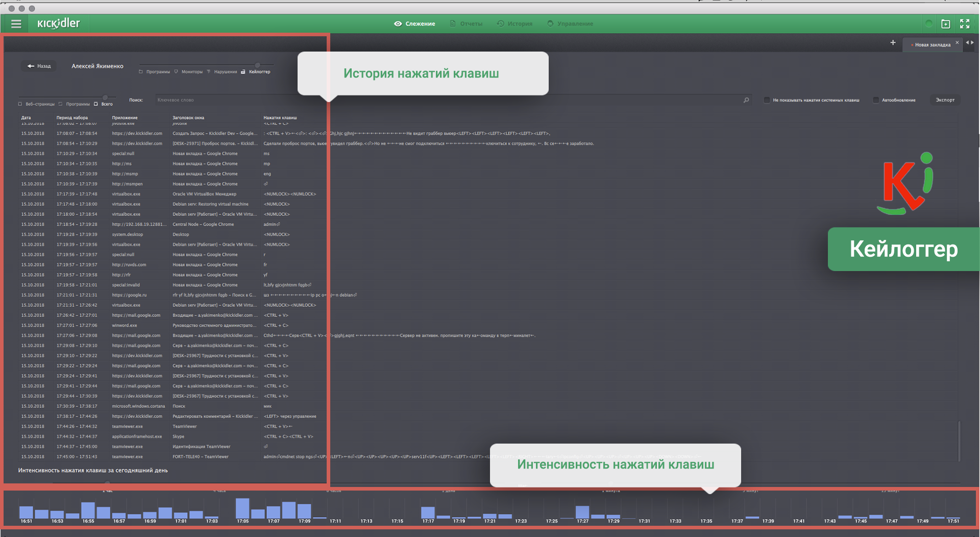Click Debian serv: Restoring virtual machine title

(210, 204)
